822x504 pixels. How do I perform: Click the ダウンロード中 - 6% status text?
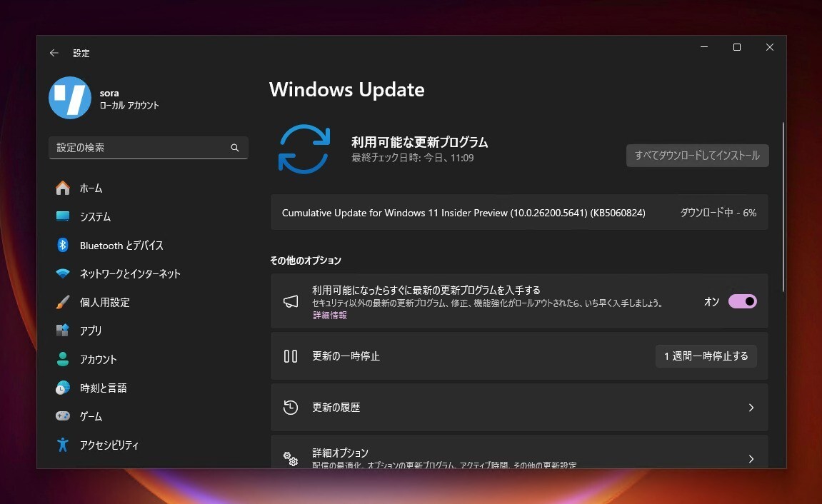pos(718,213)
